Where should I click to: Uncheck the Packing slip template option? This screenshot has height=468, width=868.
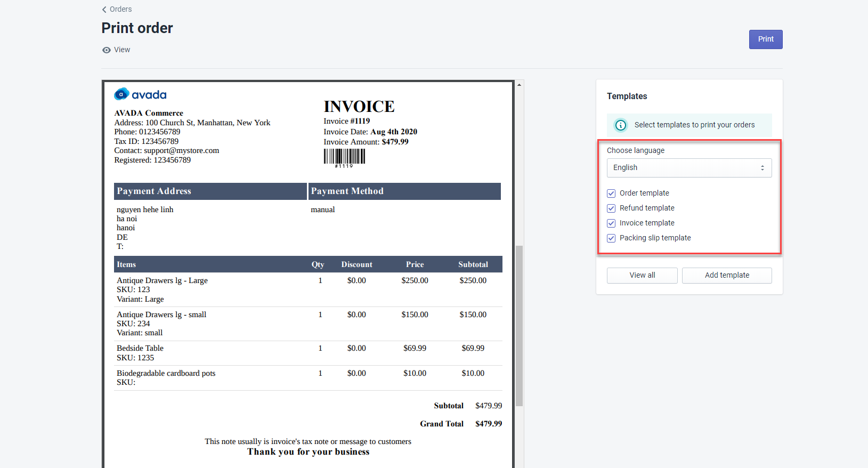[x=611, y=238]
